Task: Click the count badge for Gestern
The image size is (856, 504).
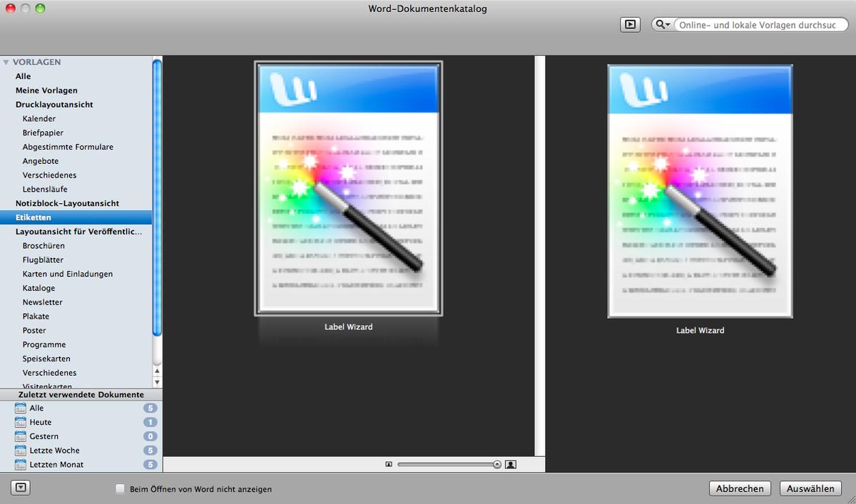Action: coord(150,436)
